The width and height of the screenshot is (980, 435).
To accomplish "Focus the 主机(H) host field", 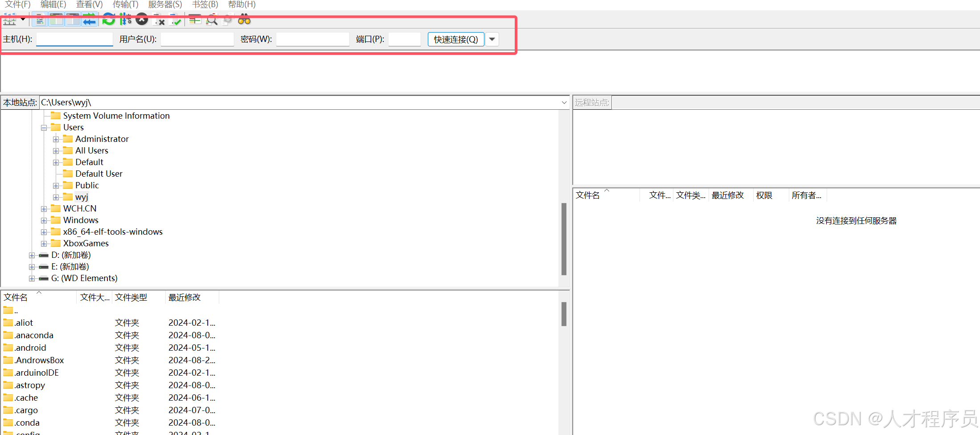I will tap(74, 39).
